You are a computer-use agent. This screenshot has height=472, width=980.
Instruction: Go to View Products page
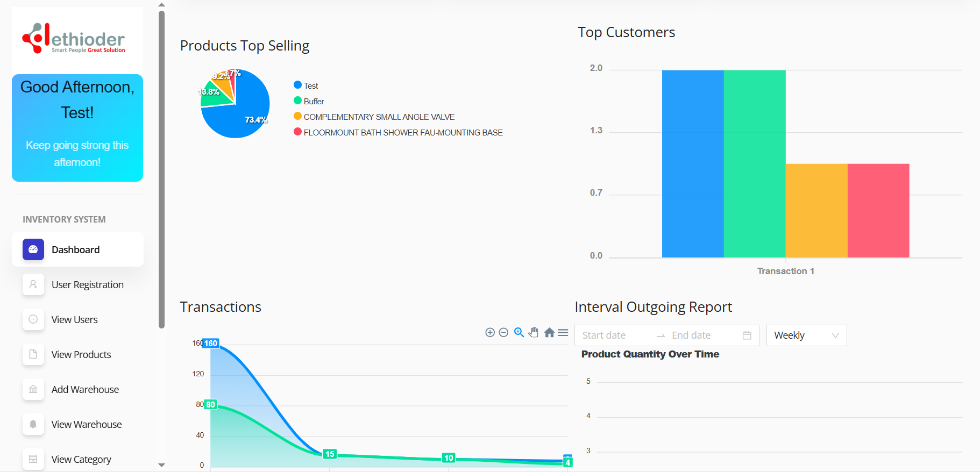click(x=81, y=355)
